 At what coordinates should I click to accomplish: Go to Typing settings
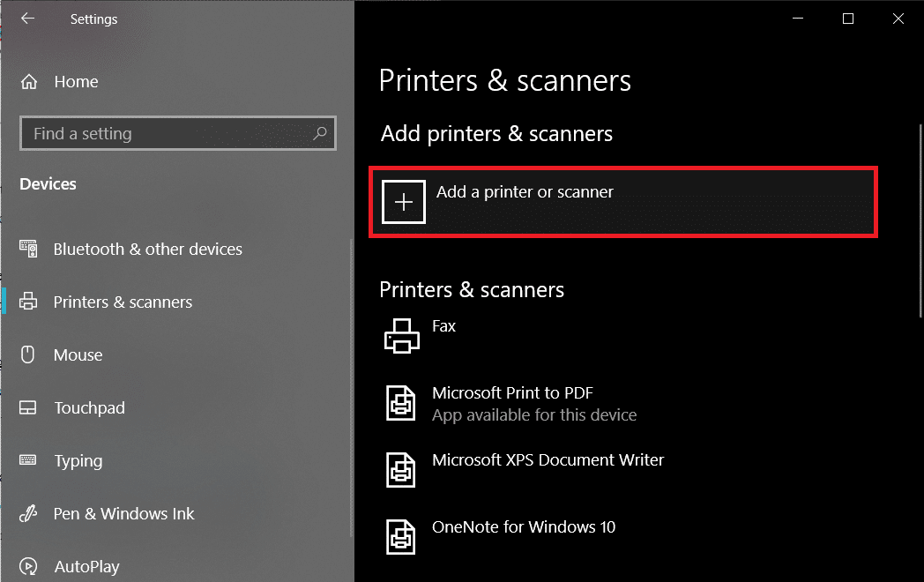coord(78,461)
